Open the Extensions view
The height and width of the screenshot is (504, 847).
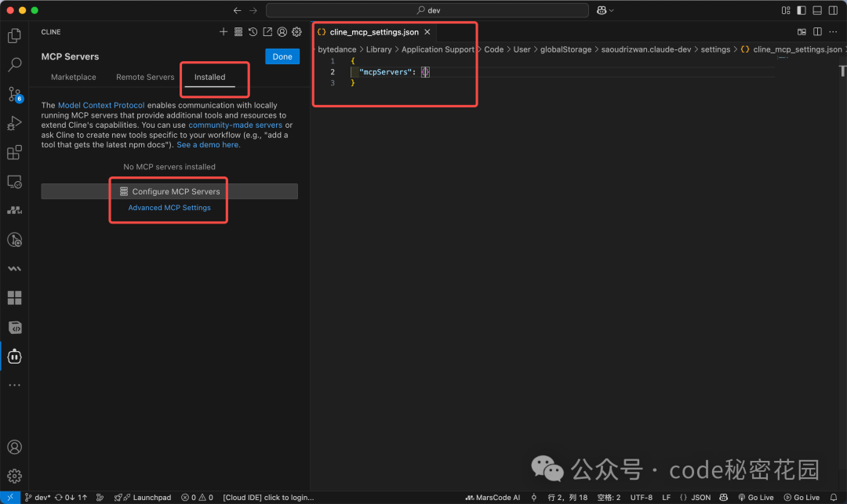(14, 152)
